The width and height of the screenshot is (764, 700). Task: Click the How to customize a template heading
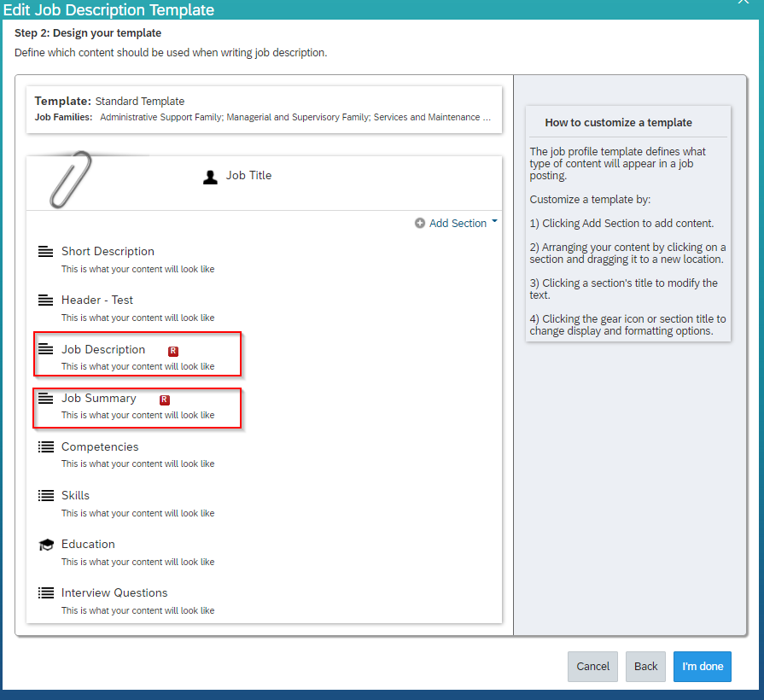618,123
